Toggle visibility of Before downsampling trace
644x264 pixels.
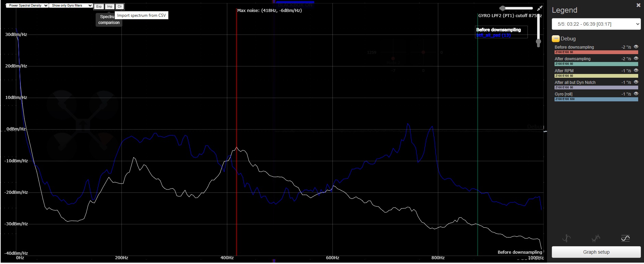click(636, 47)
